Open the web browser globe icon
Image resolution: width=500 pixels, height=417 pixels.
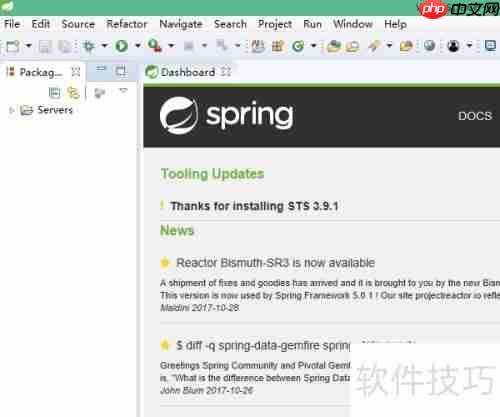coord(429,46)
